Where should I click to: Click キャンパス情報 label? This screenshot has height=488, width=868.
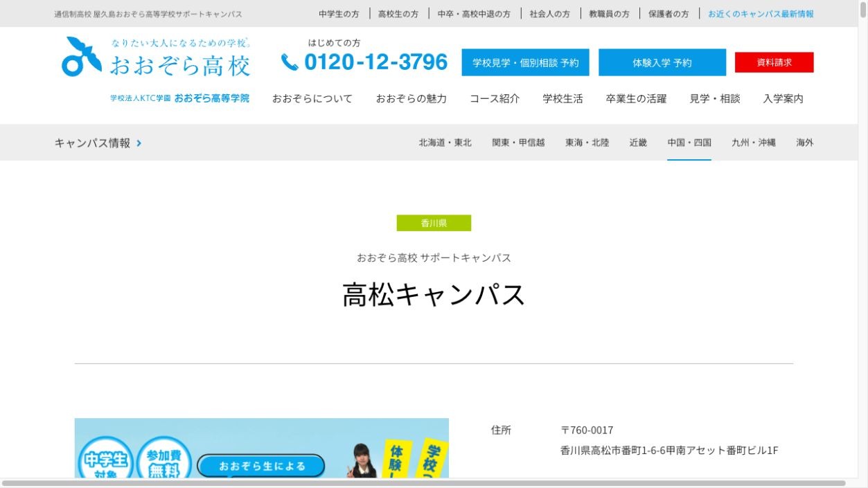92,143
